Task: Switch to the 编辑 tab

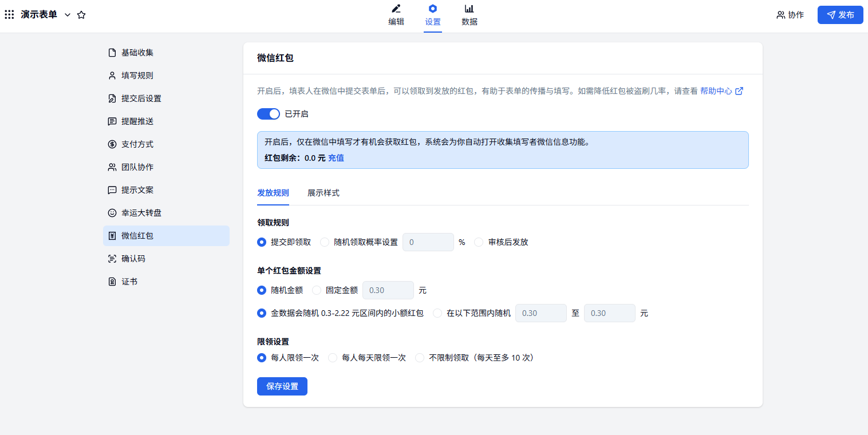Action: (396, 15)
